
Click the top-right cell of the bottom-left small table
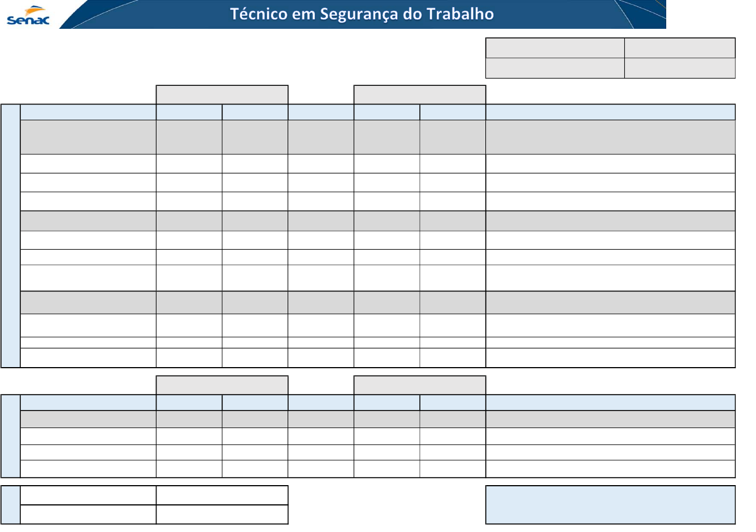(x=222, y=495)
